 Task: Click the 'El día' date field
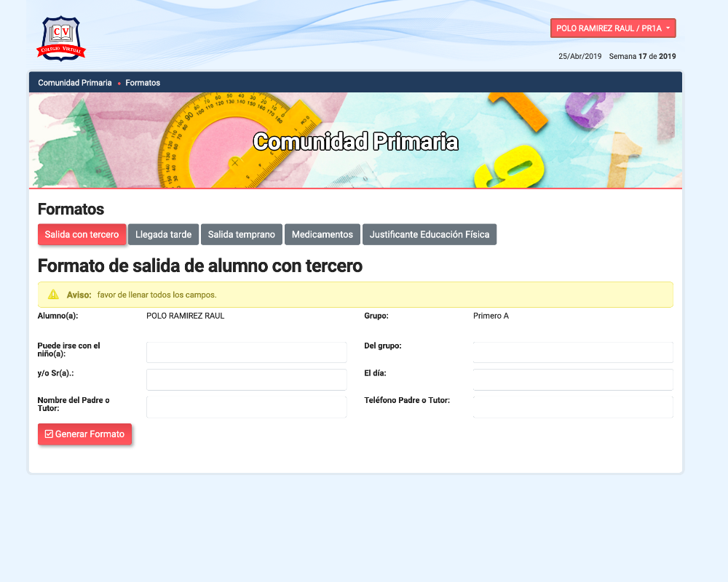(x=572, y=380)
